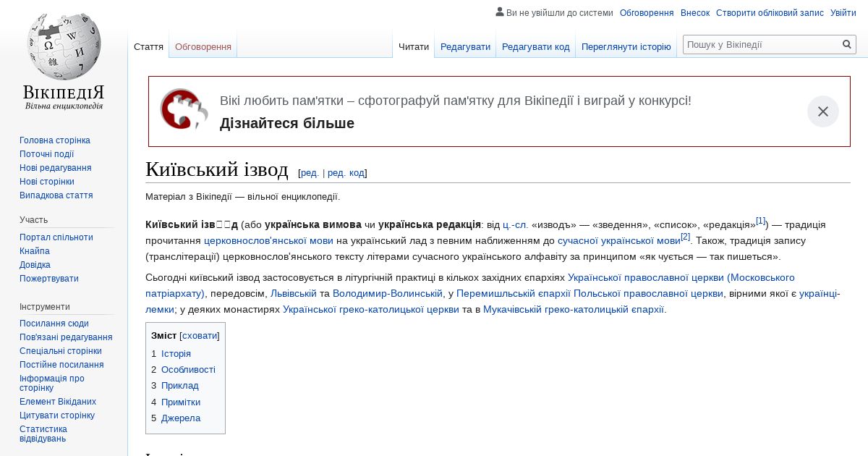The height and width of the screenshot is (456, 868).
Task: Open Елемент Вікіданих
Action: 58,402
